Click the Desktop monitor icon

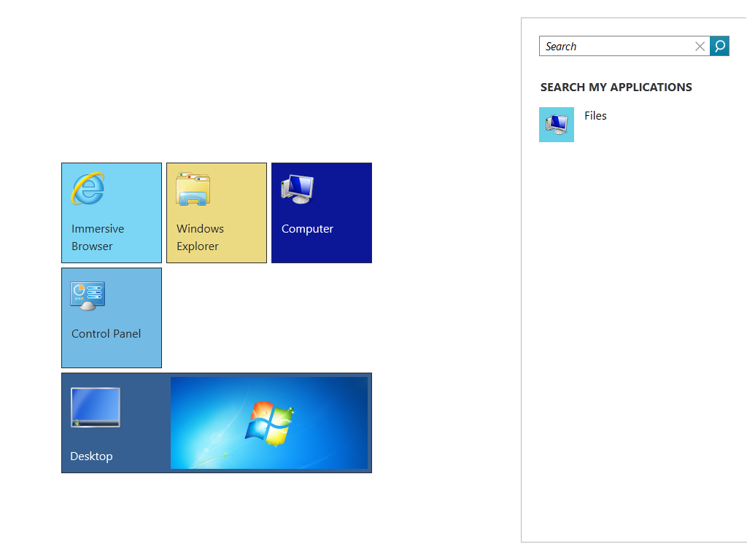tap(96, 407)
